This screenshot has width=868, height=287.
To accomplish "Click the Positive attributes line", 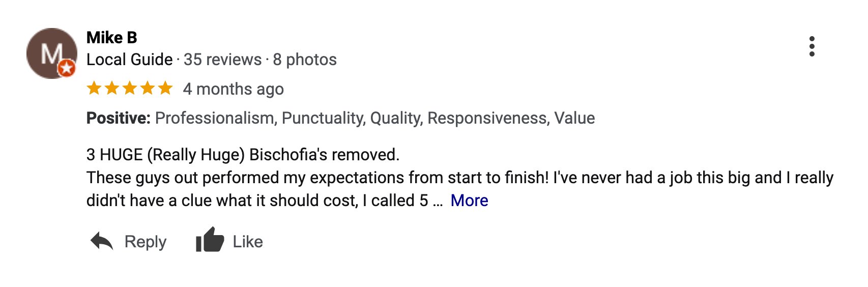I will 340,118.
